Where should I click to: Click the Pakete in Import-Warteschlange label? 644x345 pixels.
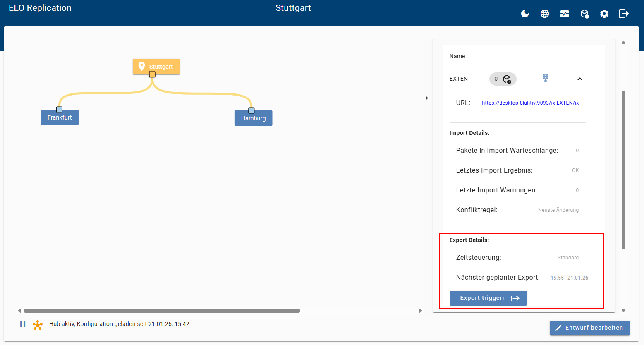507,150
